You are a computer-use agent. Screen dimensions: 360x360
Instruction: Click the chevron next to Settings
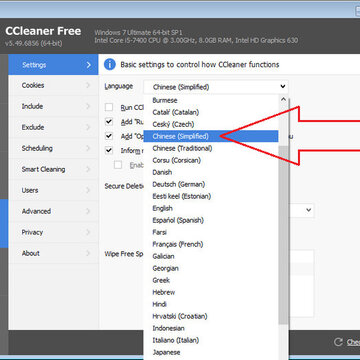[88, 65]
